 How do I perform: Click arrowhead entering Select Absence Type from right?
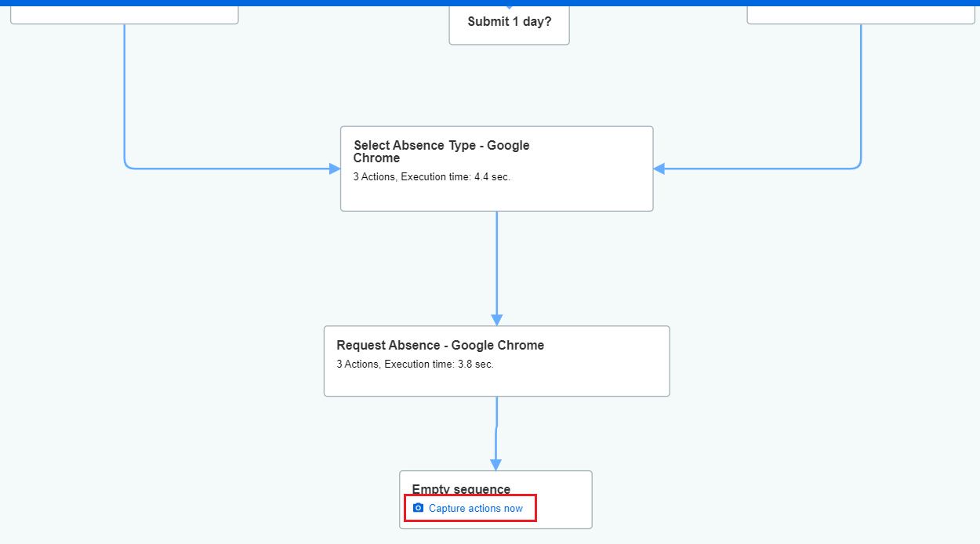[x=659, y=169]
